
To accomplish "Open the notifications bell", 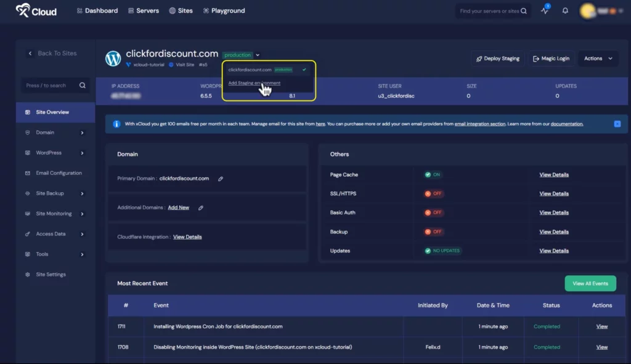I will click(x=565, y=11).
